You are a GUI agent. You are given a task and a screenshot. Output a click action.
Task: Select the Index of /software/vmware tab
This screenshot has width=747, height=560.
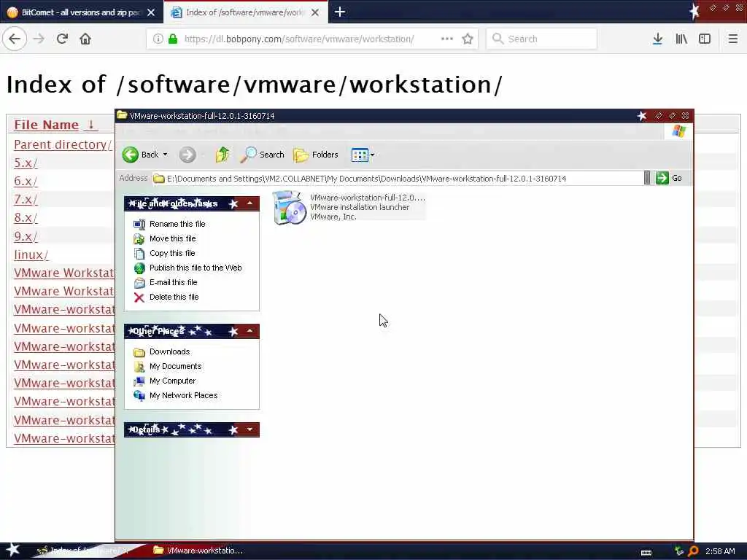click(x=245, y=12)
